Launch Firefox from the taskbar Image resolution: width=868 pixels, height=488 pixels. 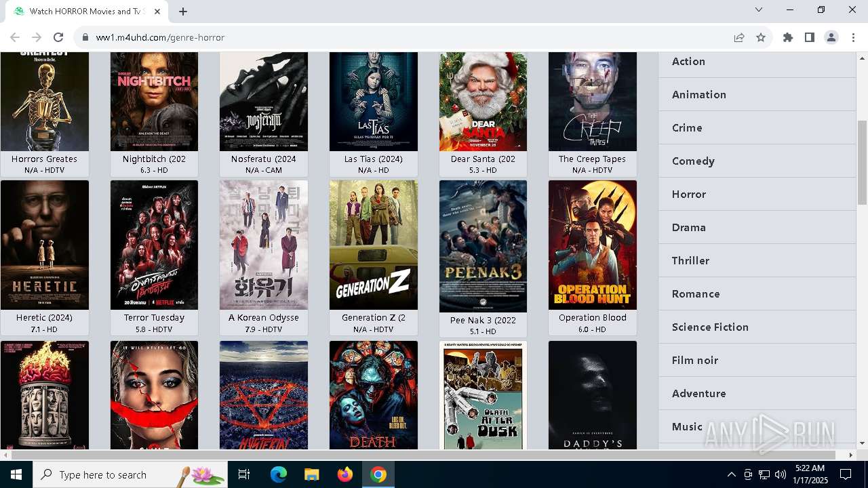345,474
